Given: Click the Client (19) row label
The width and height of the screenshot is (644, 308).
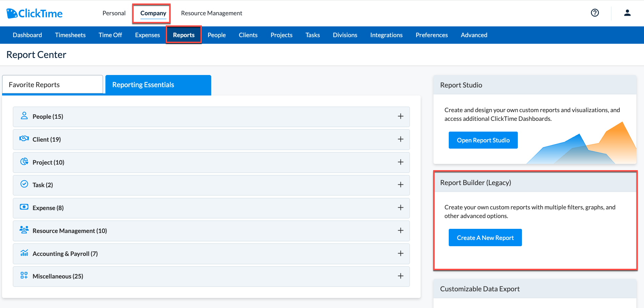Looking at the screenshot, I should pyautogui.click(x=46, y=139).
